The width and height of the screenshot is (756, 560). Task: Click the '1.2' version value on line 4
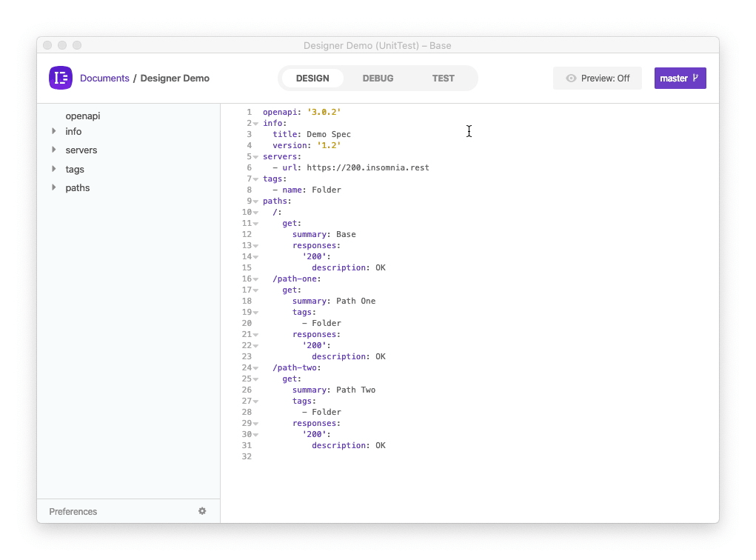329,145
